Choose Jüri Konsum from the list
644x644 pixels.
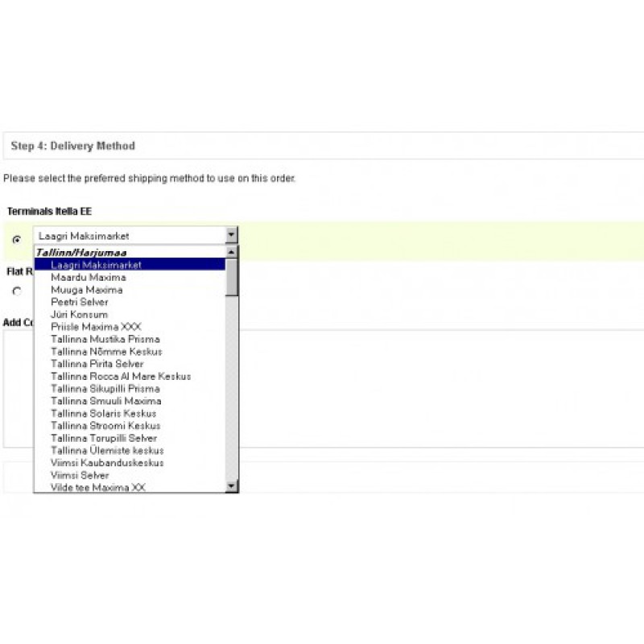click(x=130, y=314)
